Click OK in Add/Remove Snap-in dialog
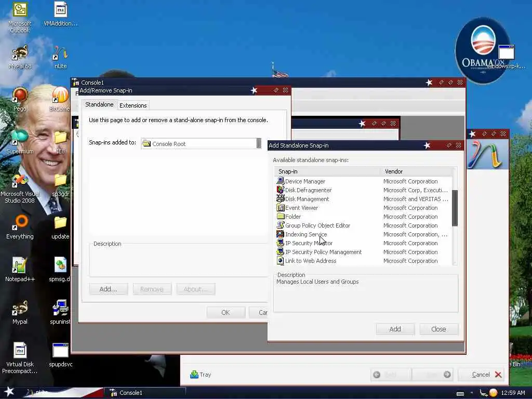 [226, 312]
